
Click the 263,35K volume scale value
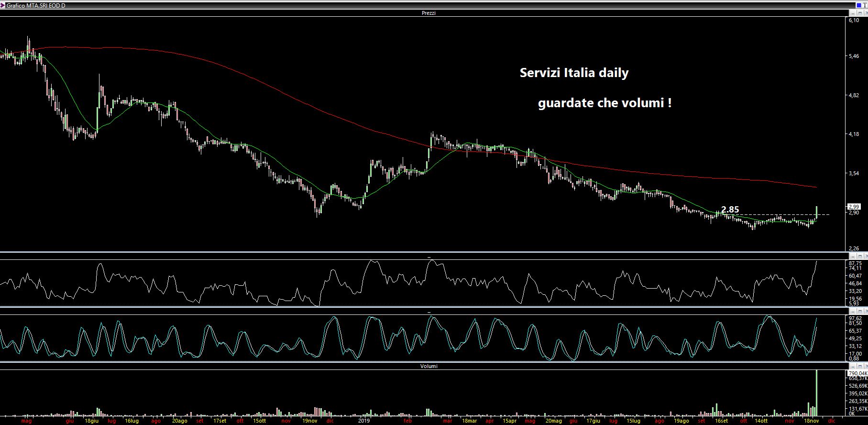click(858, 401)
